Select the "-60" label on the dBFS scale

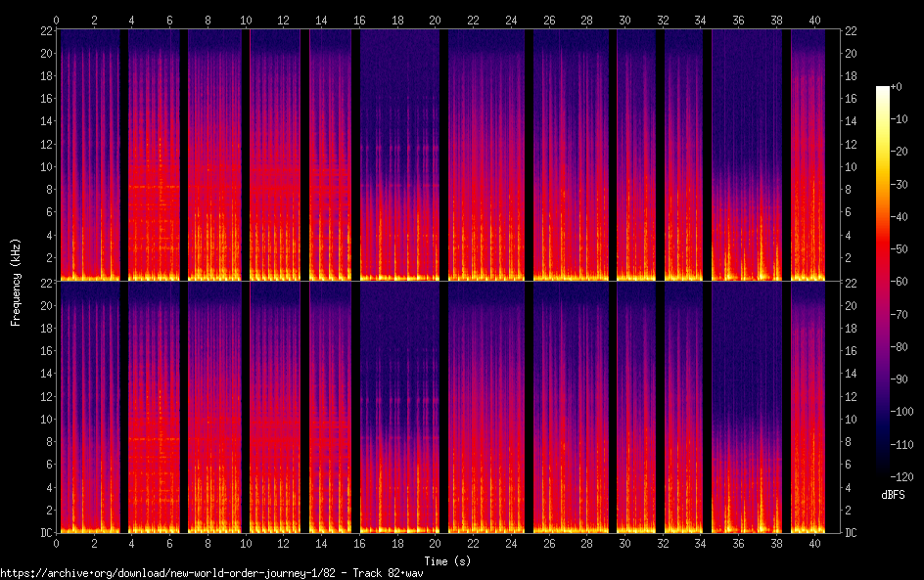899,282
